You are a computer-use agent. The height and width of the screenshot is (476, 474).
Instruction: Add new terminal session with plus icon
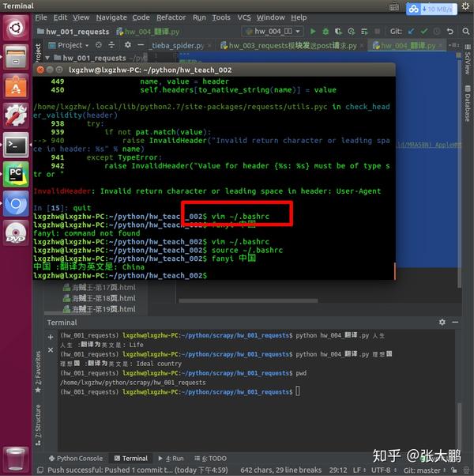[51, 337]
